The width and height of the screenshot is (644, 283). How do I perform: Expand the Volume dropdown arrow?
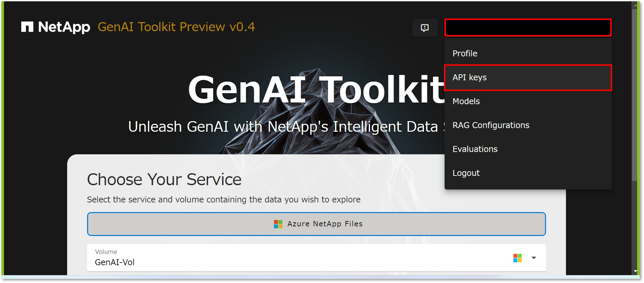pos(534,258)
